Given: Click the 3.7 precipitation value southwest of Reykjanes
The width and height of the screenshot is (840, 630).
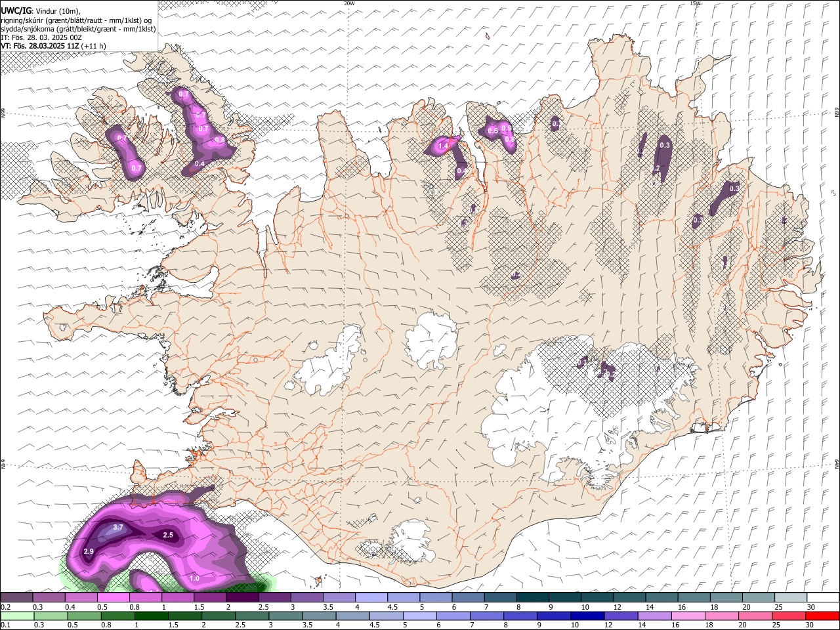Looking at the screenshot, I should [x=118, y=528].
